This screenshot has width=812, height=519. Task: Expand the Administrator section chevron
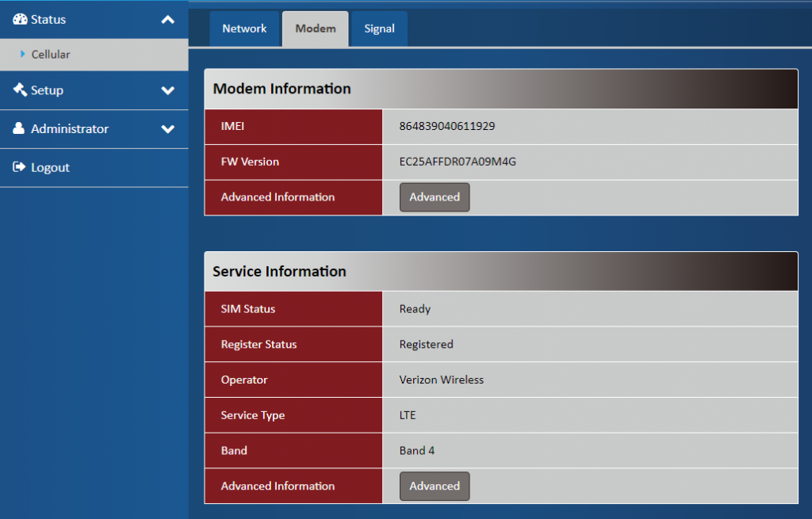pos(167,129)
